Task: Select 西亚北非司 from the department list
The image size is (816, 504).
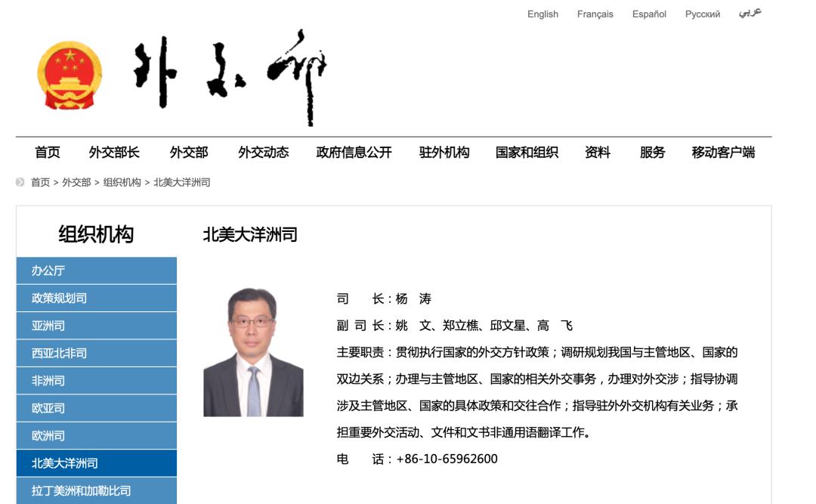Action: point(96,353)
